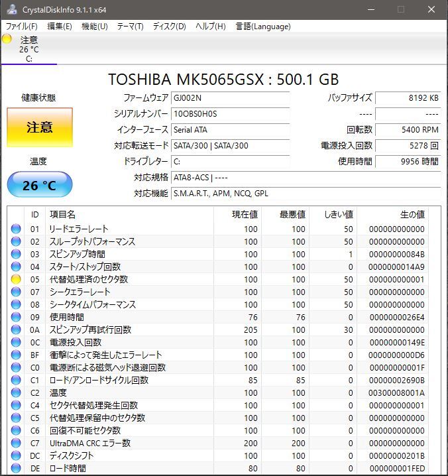Viewport: 448px width, 476px height.
Task: Click raw value 00000000084B
Action: (x=397, y=254)
